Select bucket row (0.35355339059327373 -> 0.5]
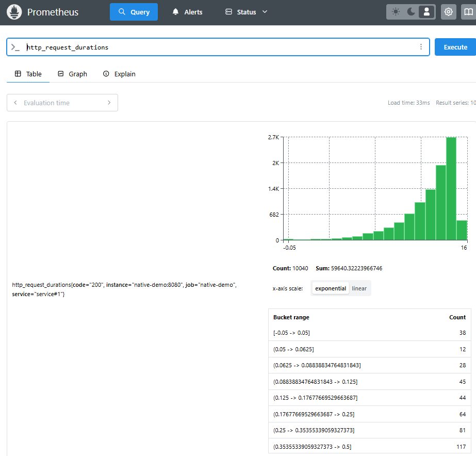476x456 pixels. click(x=369, y=447)
